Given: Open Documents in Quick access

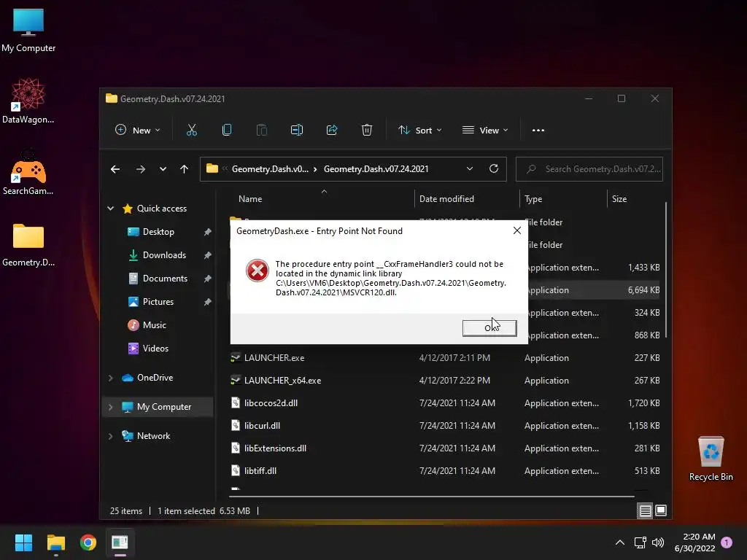Looking at the screenshot, I should point(166,279).
